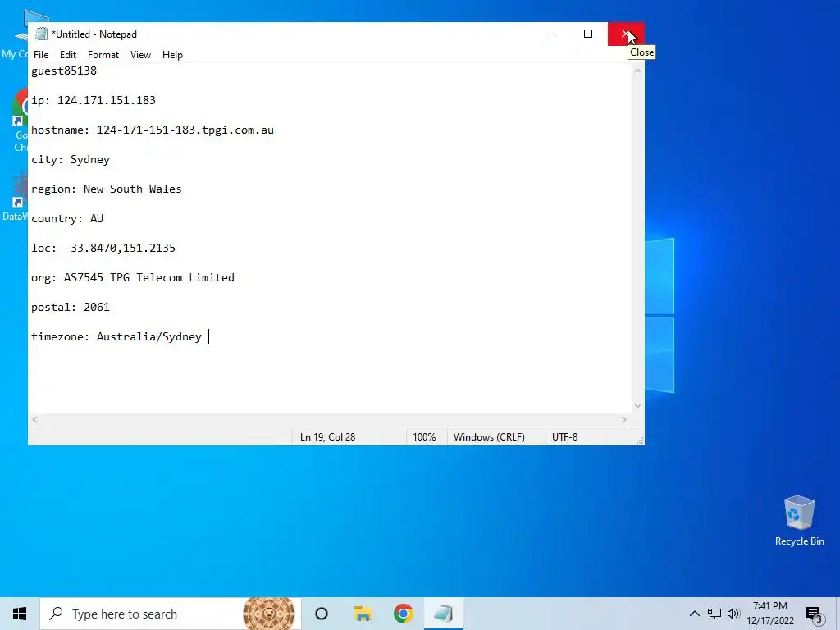Click the hostname line with tpgi.com.au
This screenshot has width=840, height=630.
point(152,130)
